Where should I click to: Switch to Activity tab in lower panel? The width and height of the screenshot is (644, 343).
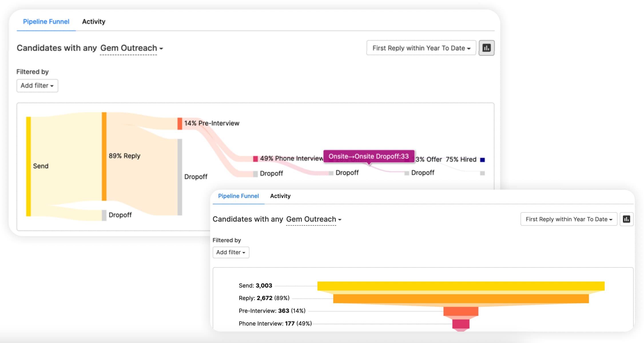tap(280, 196)
